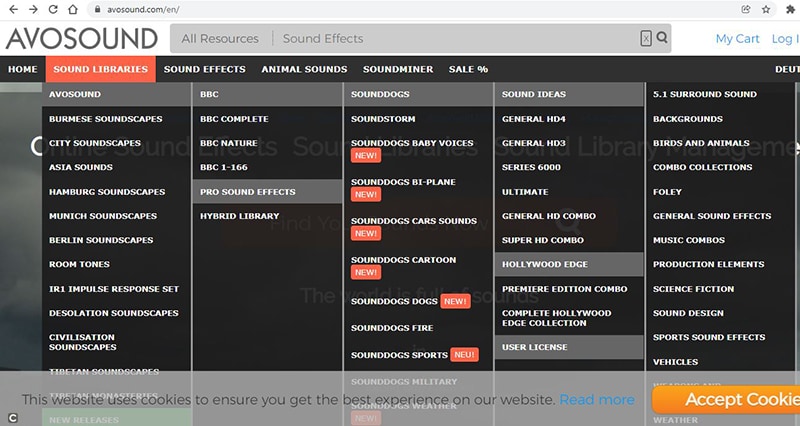This screenshot has height=426, width=800.
Task: Follow the Read more cookie link
Action: click(597, 399)
